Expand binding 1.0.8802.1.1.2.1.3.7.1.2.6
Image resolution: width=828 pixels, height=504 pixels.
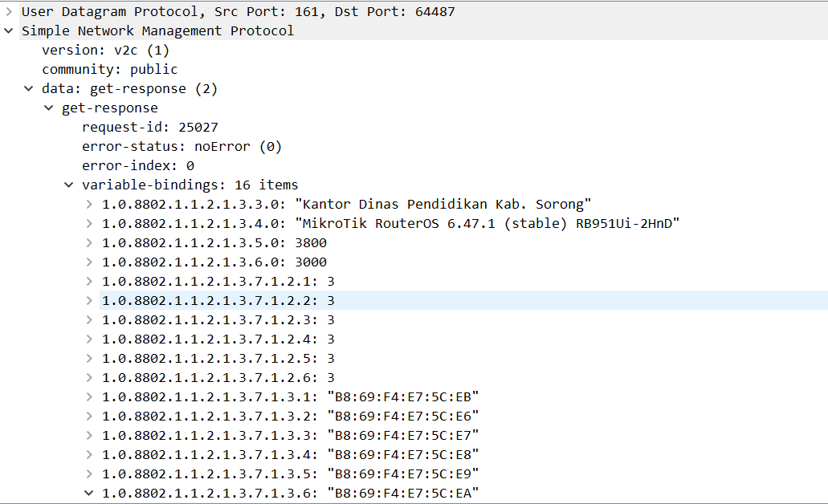88,377
